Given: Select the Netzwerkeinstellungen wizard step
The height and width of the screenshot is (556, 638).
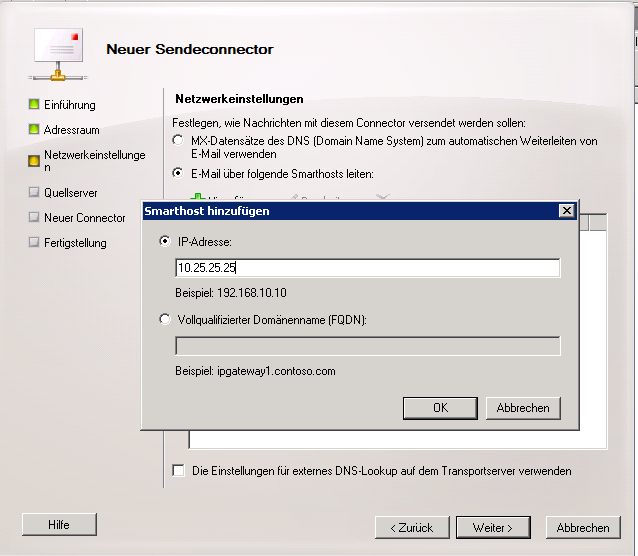Looking at the screenshot, I should [94, 161].
